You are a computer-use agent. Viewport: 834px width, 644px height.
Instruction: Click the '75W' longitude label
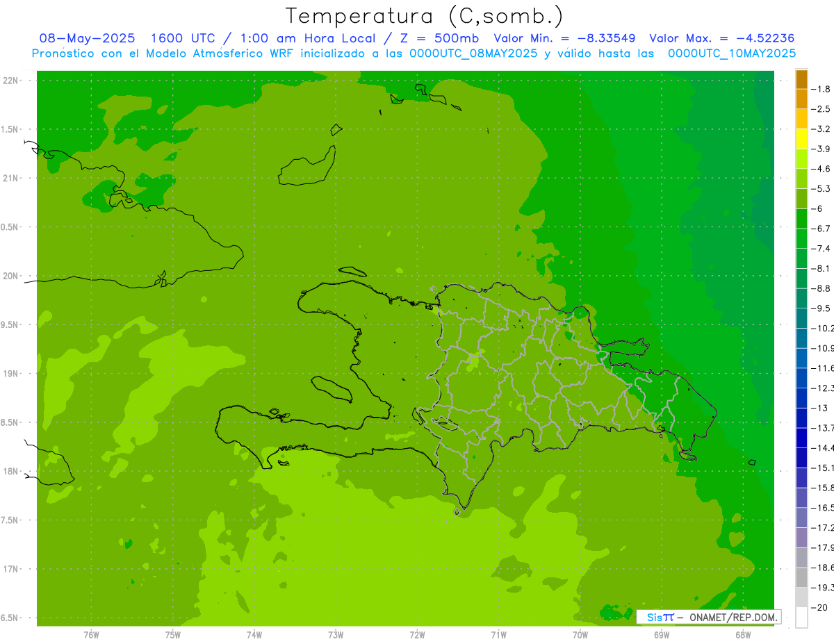(x=173, y=635)
